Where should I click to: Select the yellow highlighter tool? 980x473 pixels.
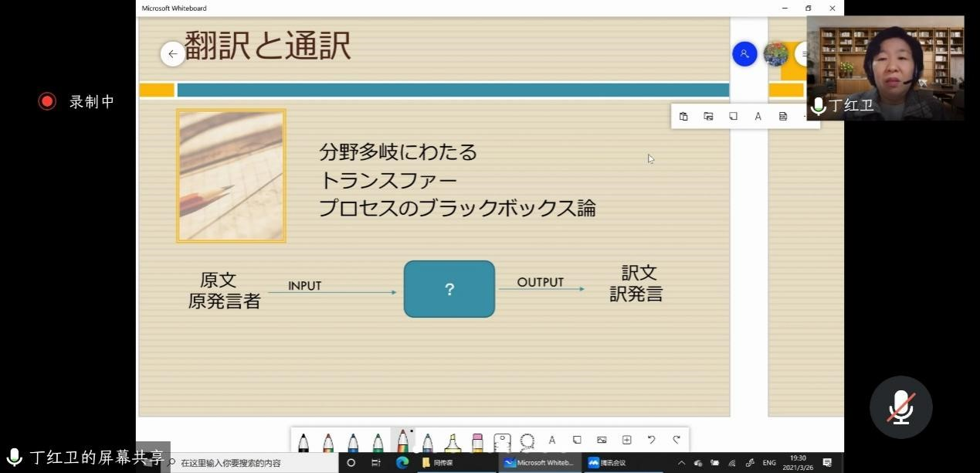click(453, 441)
